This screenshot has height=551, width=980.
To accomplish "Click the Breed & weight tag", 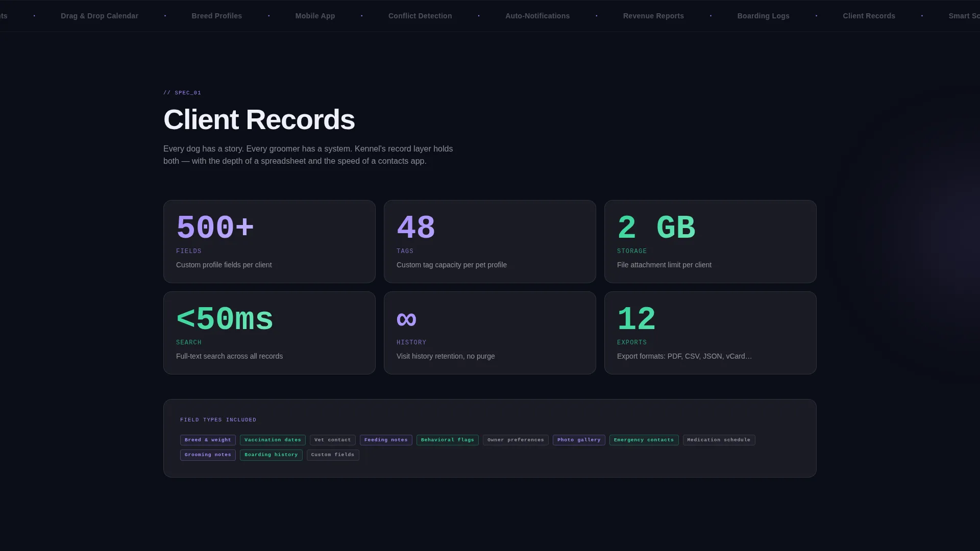I will 208,440.
